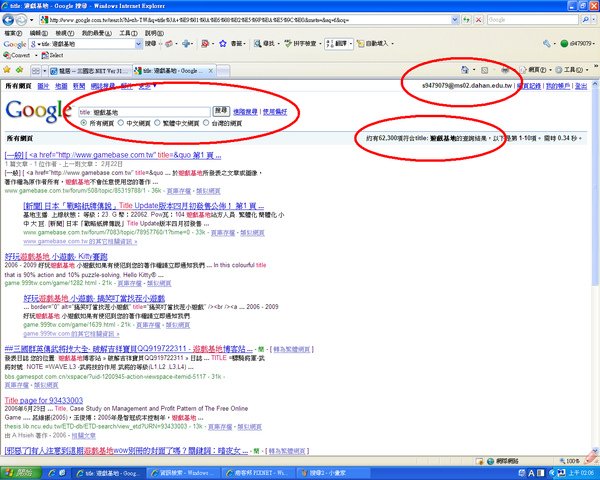Screen dimensions: 600x480
Task: Switch to the 三國志 NET Ver tab
Action: [90, 71]
